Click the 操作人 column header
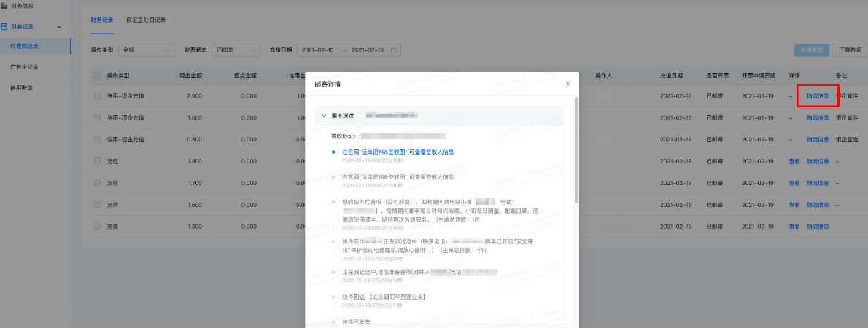 coord(604,75)
